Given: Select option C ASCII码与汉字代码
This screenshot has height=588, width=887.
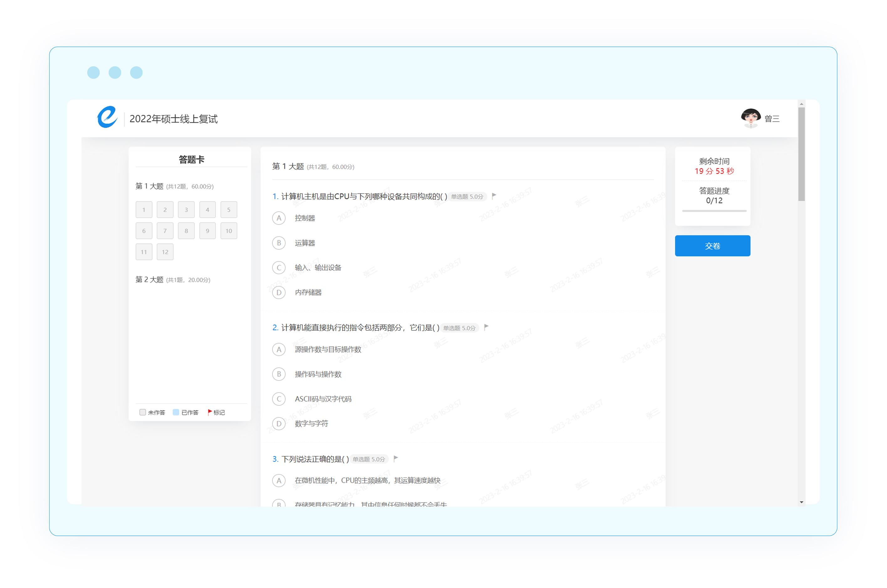Looking at the screenshot, I should click(279, 399).
